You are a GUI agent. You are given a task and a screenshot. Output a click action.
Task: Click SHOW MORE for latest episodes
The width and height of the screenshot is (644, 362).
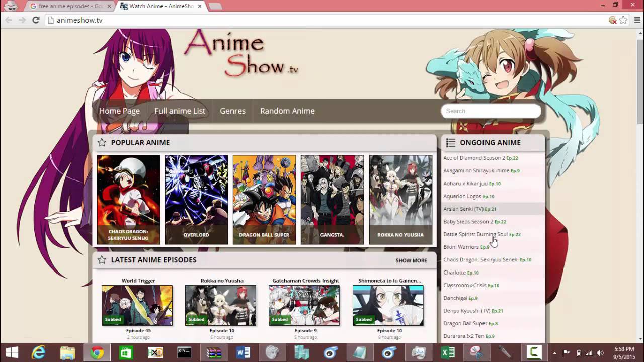411,260
